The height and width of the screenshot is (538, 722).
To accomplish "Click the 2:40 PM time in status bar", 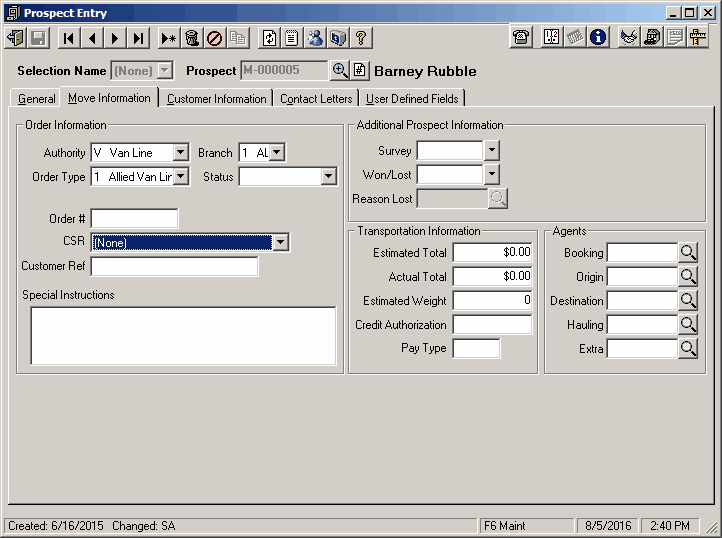I will tap(670, 526).
